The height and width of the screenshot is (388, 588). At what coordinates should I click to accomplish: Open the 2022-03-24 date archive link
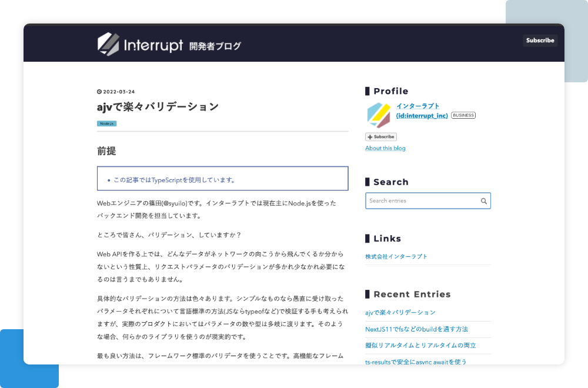(118, 92)
